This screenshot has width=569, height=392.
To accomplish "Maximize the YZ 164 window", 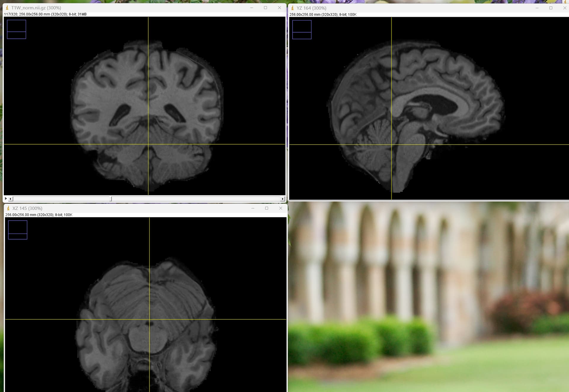I will (x=551, y=8).
